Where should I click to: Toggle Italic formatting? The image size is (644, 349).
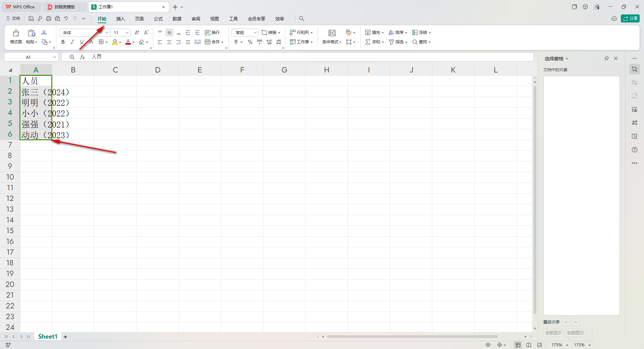[72, 42]
